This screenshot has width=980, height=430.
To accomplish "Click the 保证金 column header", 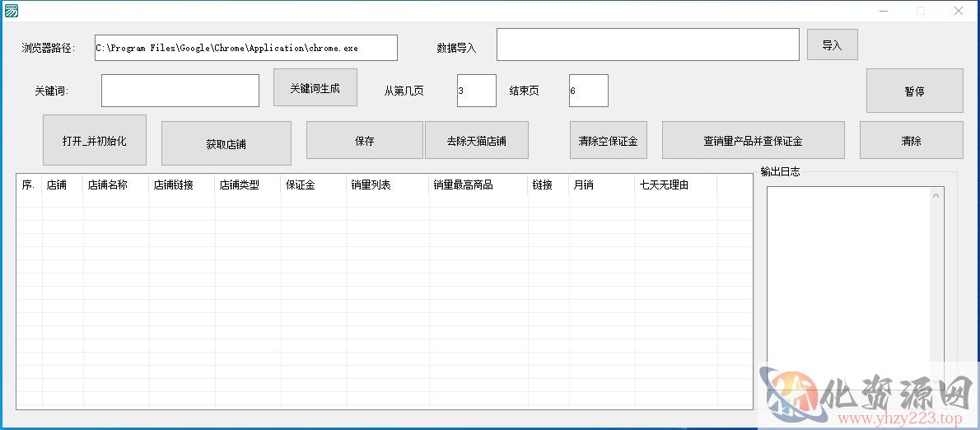I will point(314,185).
